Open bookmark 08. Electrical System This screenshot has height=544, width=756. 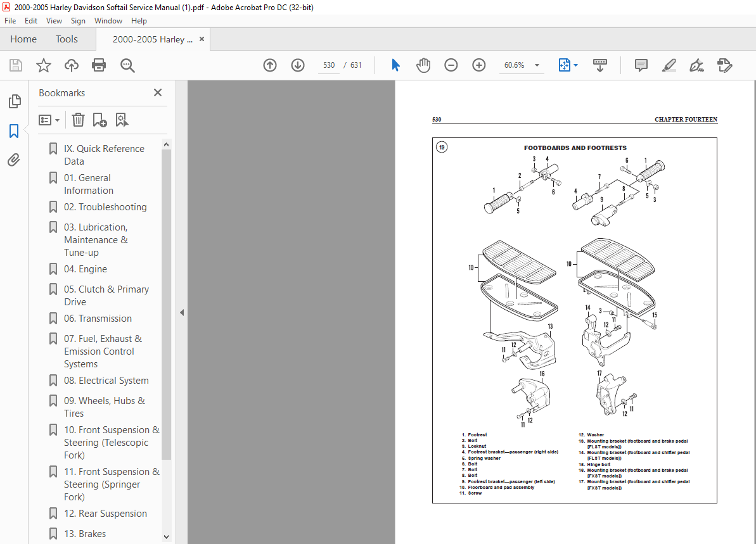(x=106, y=381)
